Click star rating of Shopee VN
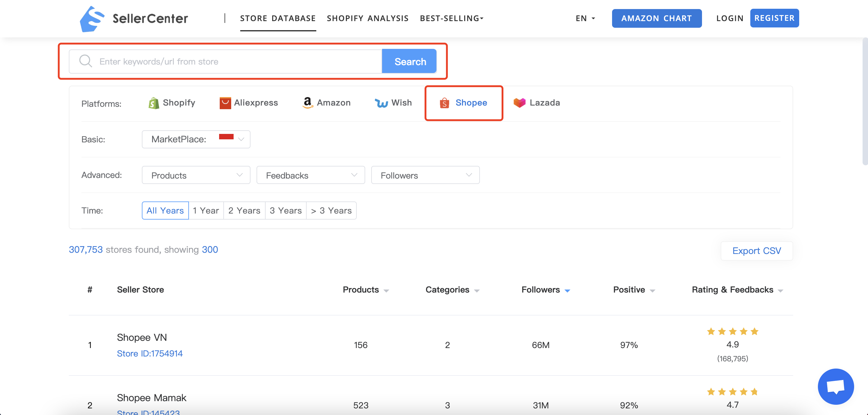This screenshot has width=868, height=415. (732, 331)
